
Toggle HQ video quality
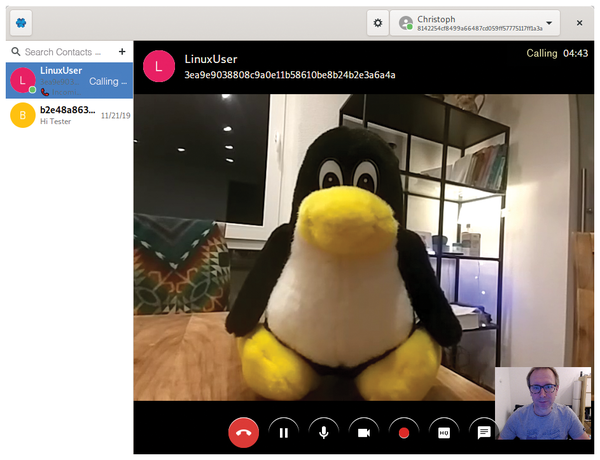tap(444, 432)
